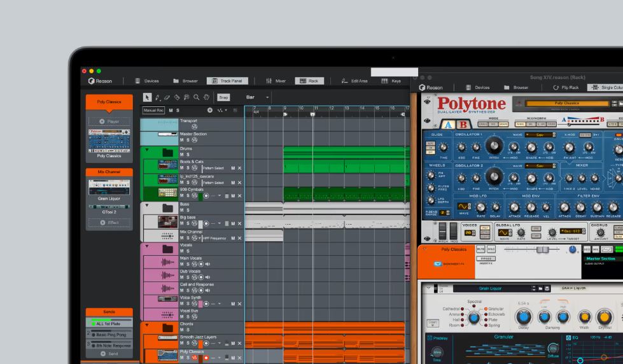Select the Pencil tool
623x364 pixels.
(x=157, y=97)
